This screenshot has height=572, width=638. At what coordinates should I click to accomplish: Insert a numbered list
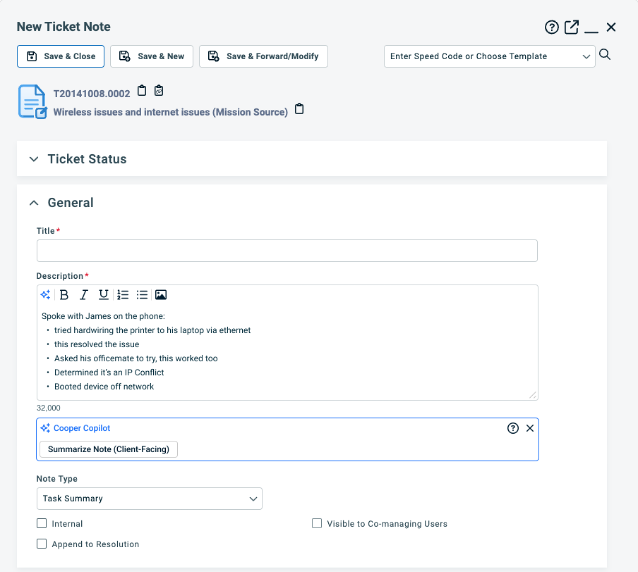[x=123, y=295]
